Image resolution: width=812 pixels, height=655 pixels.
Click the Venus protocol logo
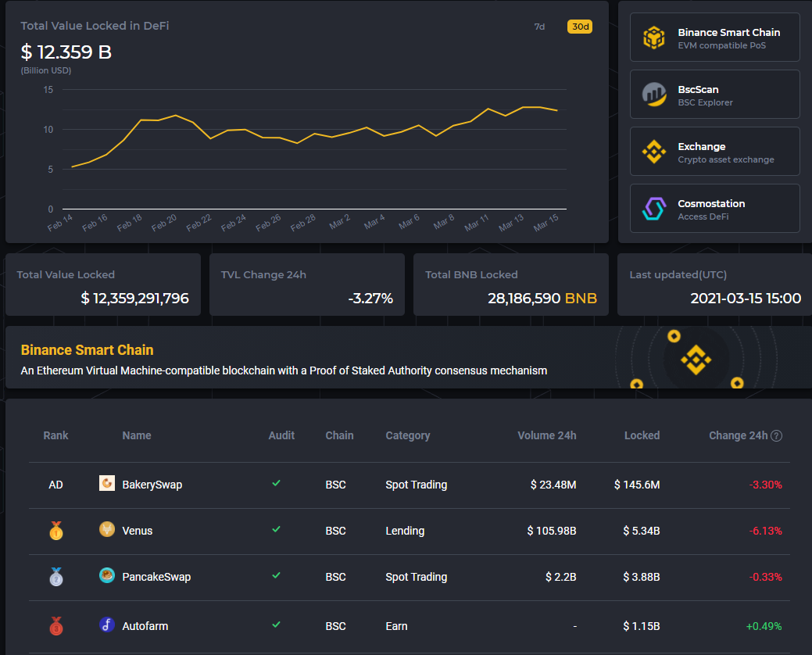(x=106, y=529)
